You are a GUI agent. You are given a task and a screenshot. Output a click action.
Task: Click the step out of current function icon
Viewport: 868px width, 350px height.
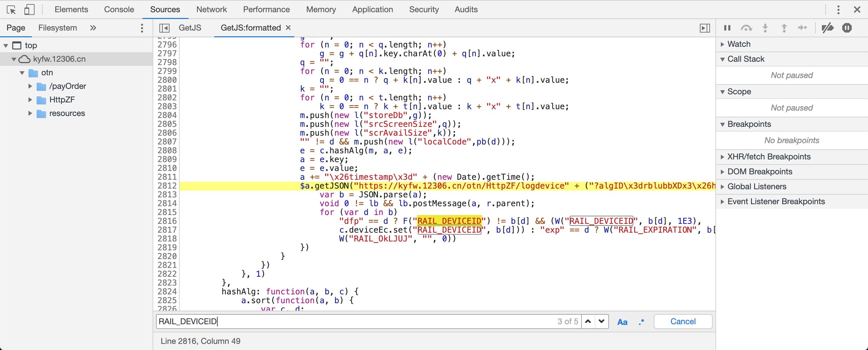pyautogui.click(x=784, y=28)
